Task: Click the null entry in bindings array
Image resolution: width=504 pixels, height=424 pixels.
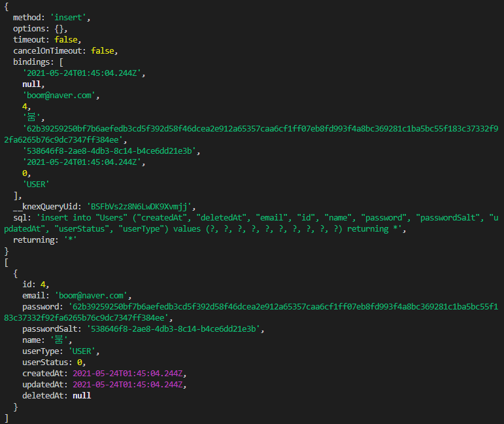Action: pyautogui.click(x=33, y=84)
